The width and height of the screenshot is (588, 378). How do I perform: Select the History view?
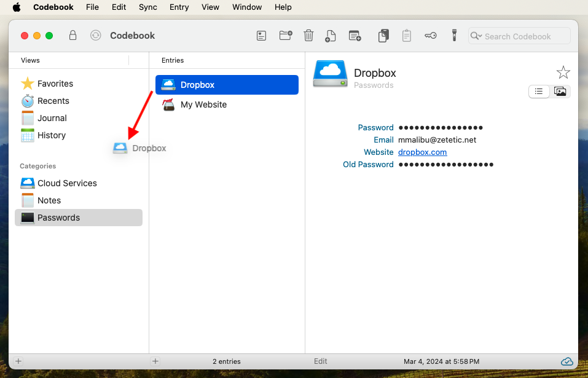pyautogui.click(x=79, y=135)
